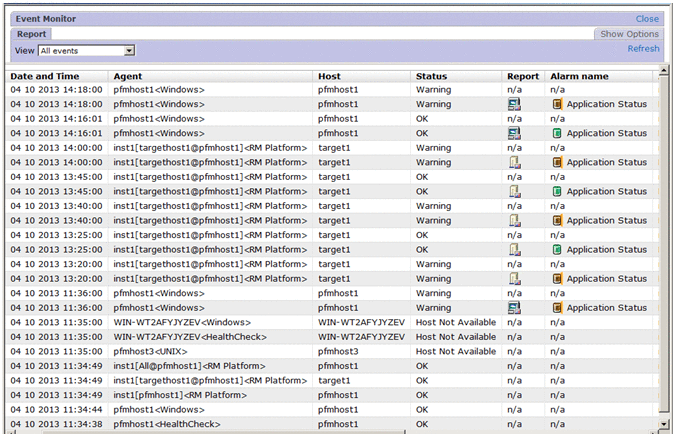Open report icon for 11:36:00 pfmhost1 event
Viewport: 676px width, 436px height.
tap(514, 308)
